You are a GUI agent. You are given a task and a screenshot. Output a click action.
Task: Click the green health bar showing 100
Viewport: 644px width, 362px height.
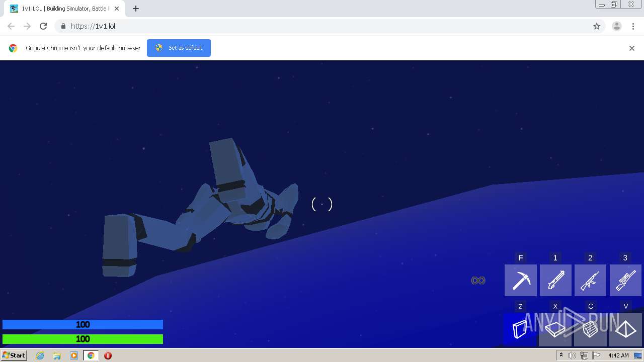(83, 339)
